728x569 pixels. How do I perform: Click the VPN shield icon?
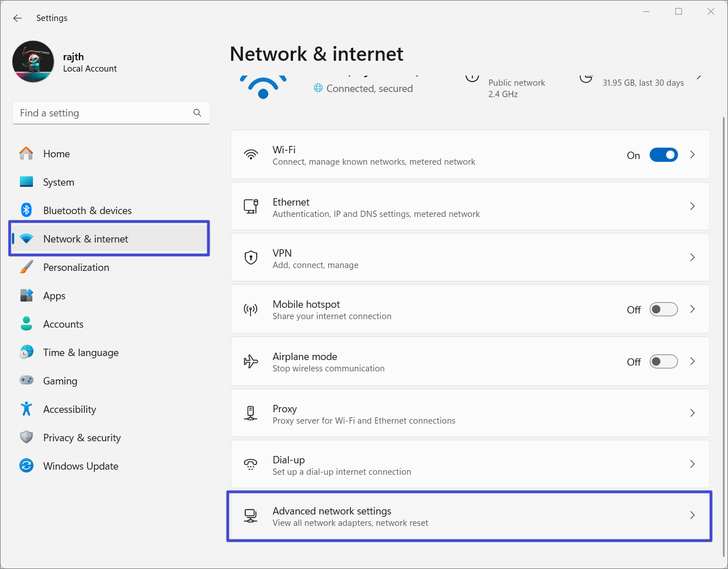tap(250, 258)
